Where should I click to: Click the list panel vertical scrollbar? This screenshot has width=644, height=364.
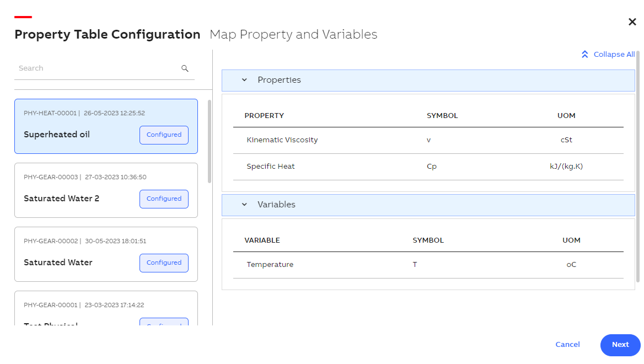point(210,141)
